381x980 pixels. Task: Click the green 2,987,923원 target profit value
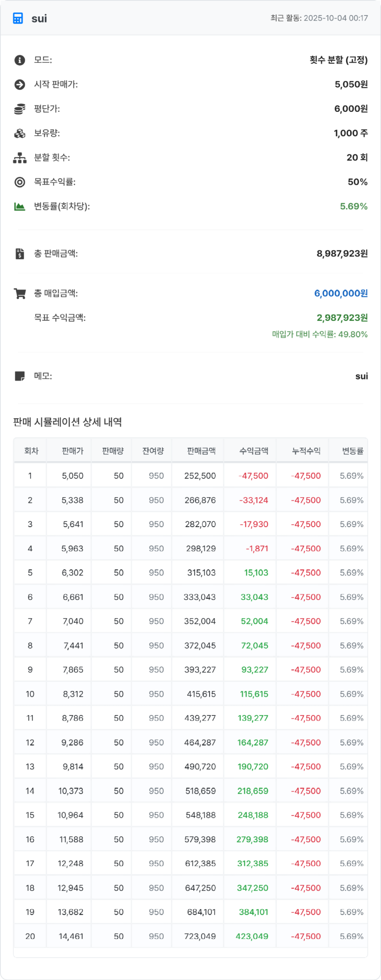pos(342,318)
